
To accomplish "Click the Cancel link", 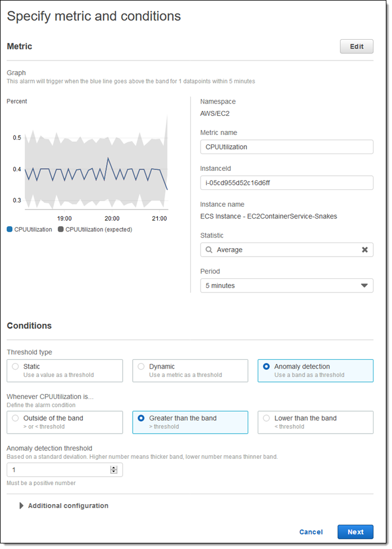I will pos(311,532).
